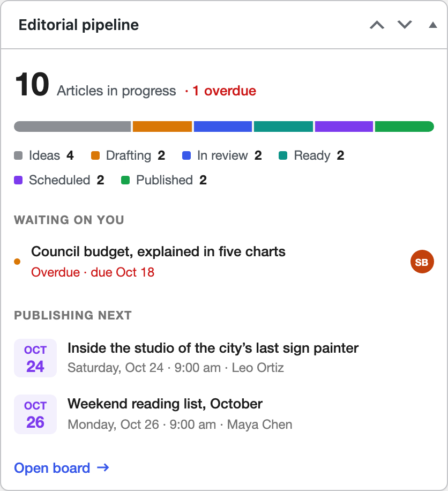Open board link
448x491 pixels.
click(x=62, y=468)
